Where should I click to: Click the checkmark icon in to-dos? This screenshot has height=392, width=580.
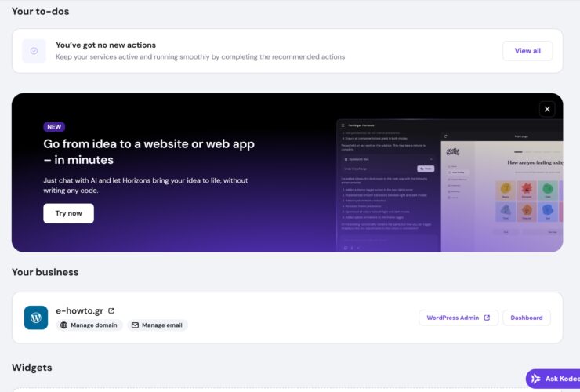[34, 51]
